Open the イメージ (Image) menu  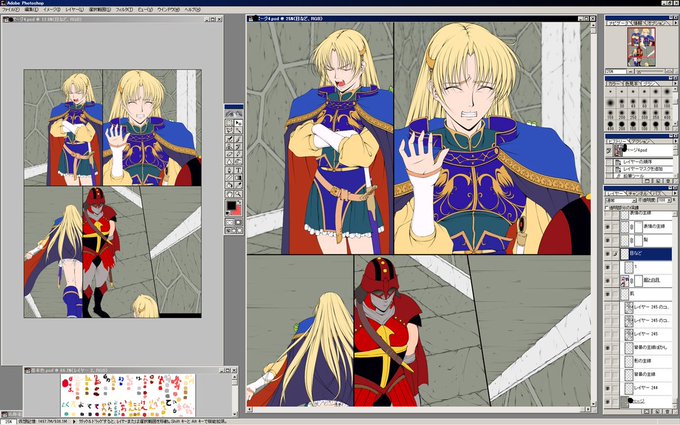pos(52,9)
